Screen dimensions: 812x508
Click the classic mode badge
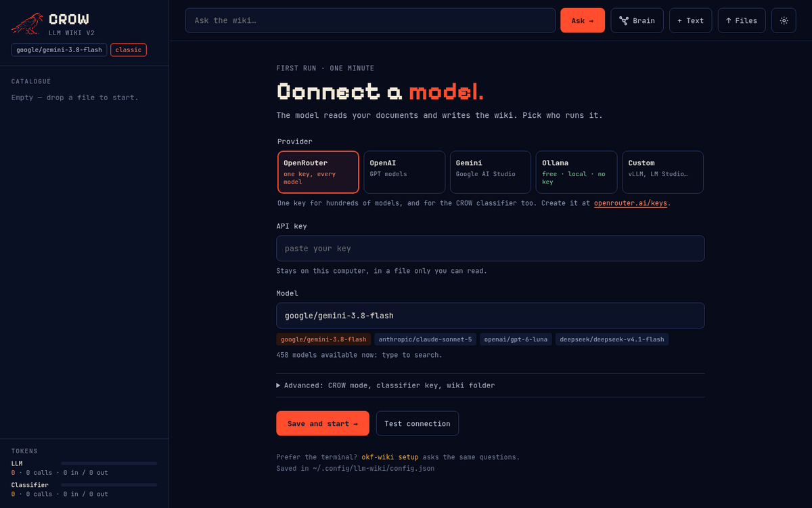(129, 50)
